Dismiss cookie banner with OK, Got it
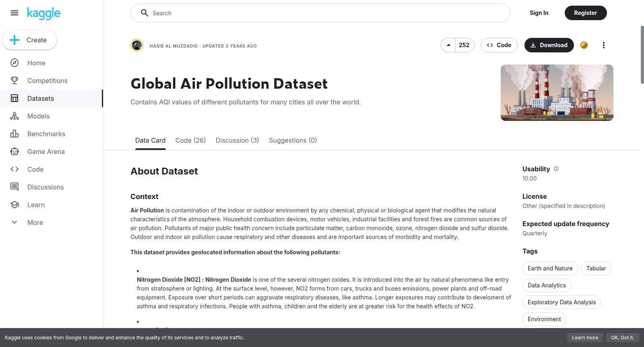Screen dimensions: 644x347 [x=622, y=338]
